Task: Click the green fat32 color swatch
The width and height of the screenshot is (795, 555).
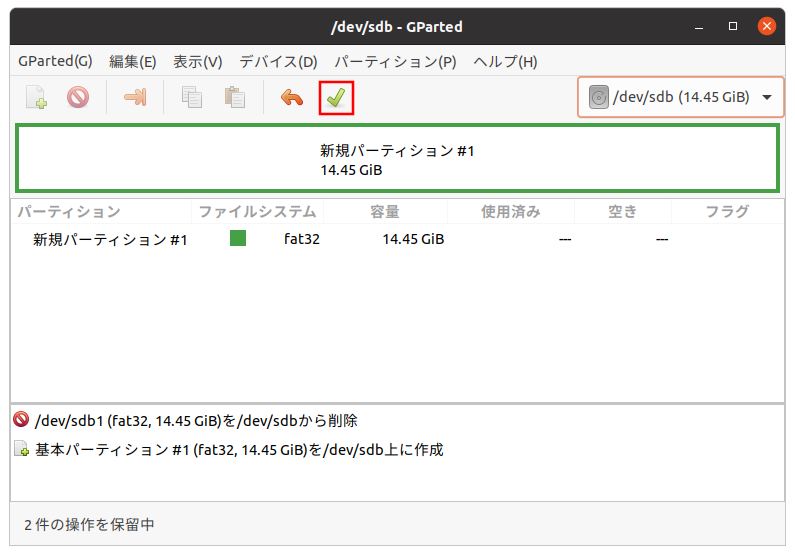Action: [238, 239]
